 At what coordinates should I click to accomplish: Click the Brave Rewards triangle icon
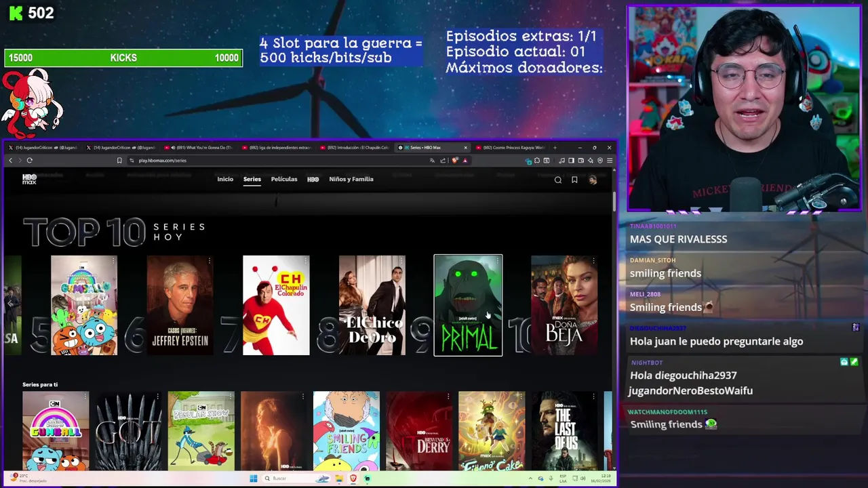click(465, 161)
